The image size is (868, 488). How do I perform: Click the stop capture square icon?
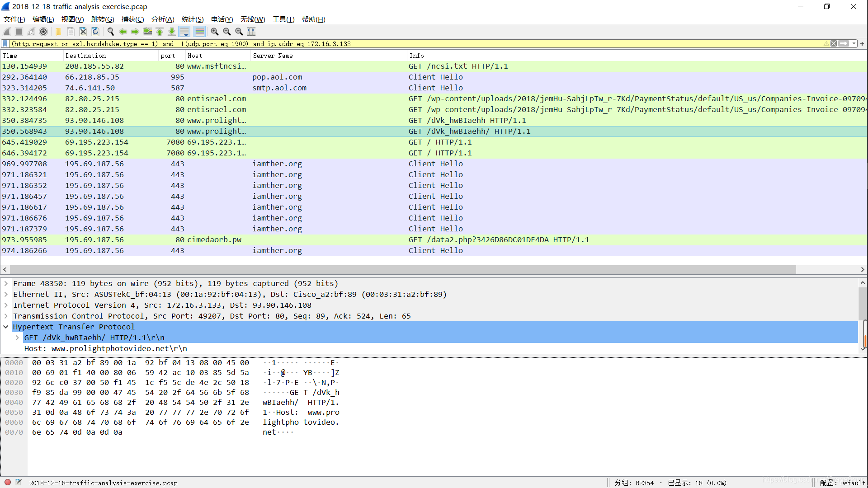point(19,32)
